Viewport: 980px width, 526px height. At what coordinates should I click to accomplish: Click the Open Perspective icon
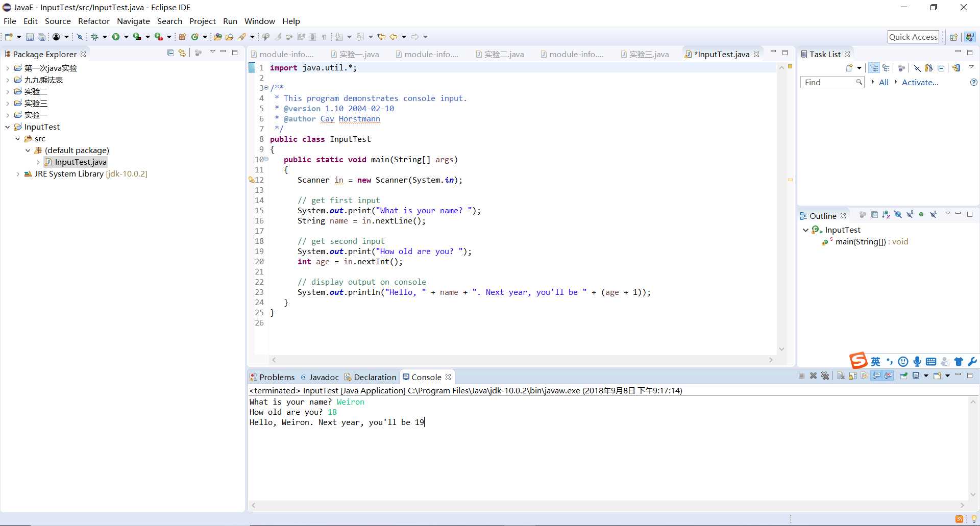[x=953, y=37]
